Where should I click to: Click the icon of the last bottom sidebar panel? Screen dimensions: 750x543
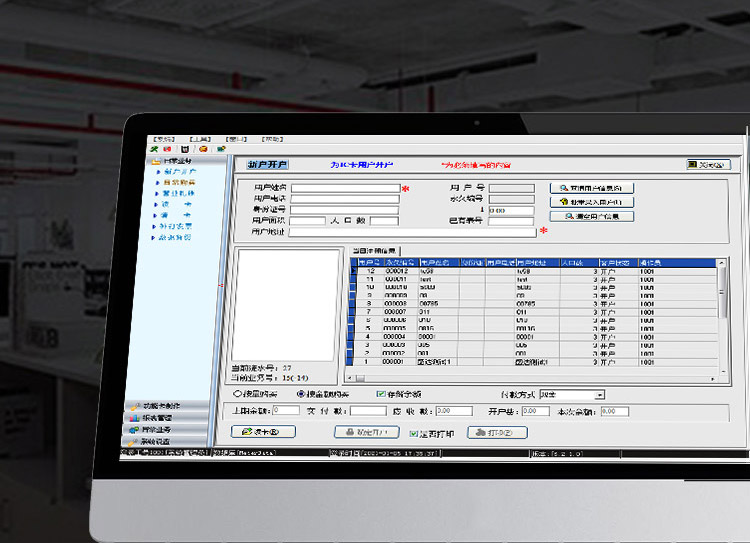click(x=134, y=441)
